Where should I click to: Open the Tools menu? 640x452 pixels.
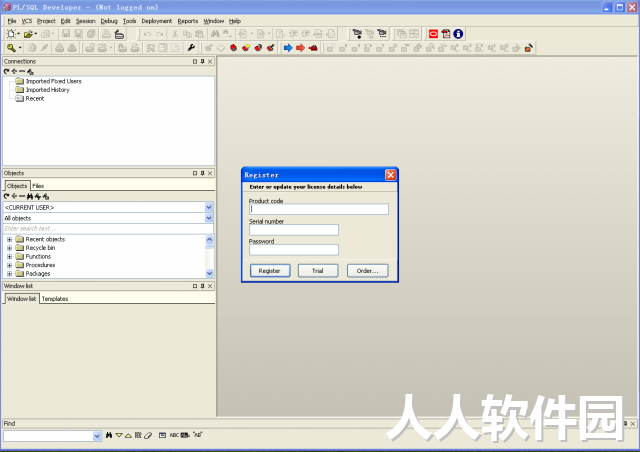click(x=129, y=21)
